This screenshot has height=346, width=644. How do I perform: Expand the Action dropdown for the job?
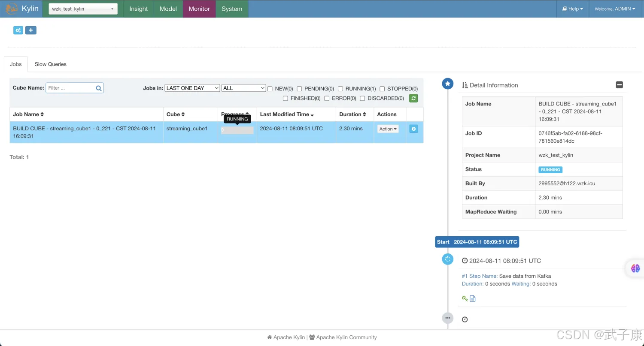388,129
